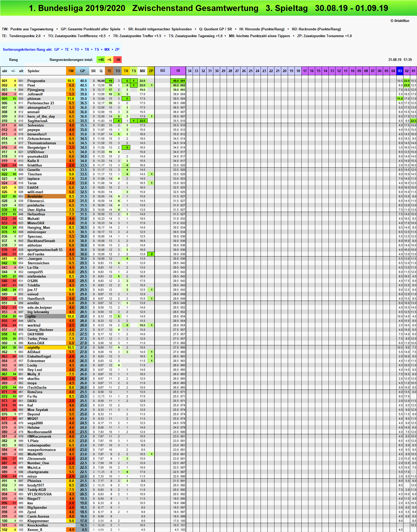The height and width of the screenshot is (532, 417).
Task: Click the akt rank column header
Action: pyautogui.click(x=5, y=71)
